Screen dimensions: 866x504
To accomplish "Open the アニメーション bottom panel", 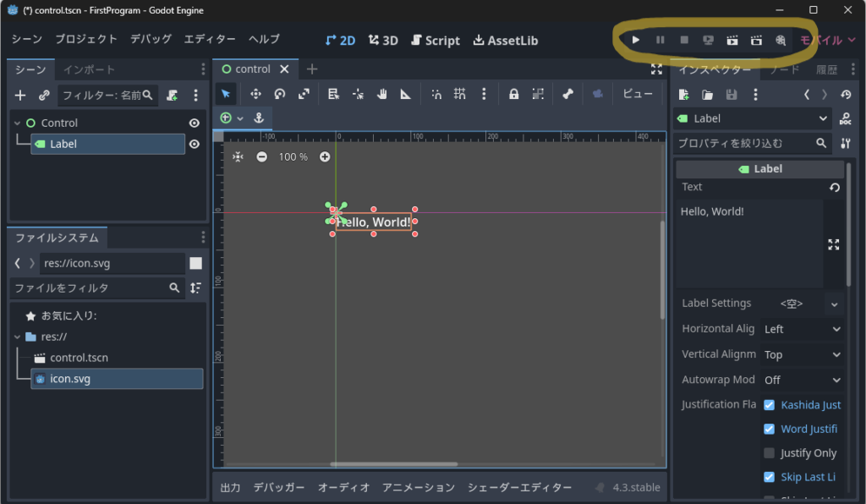I will pos(419,487).
